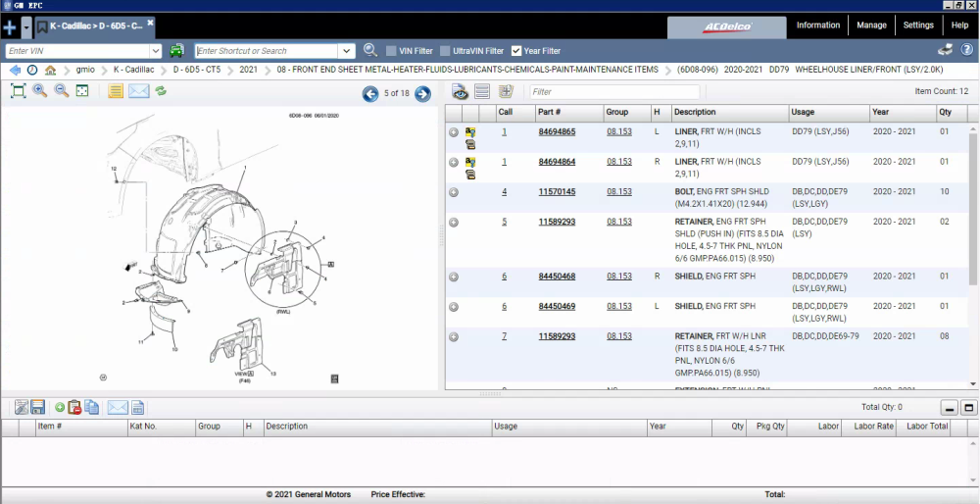Click callout 6 for part 84450468

[505, 277]
